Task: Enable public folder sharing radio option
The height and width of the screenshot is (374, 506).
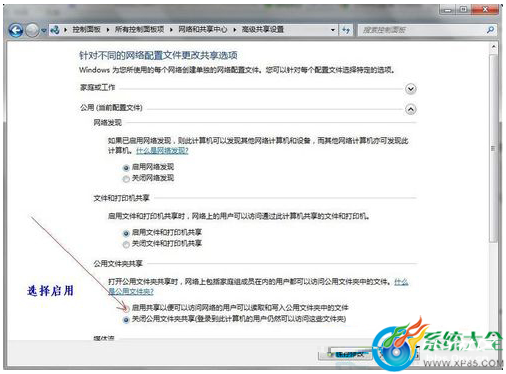Action: point(126,308)
